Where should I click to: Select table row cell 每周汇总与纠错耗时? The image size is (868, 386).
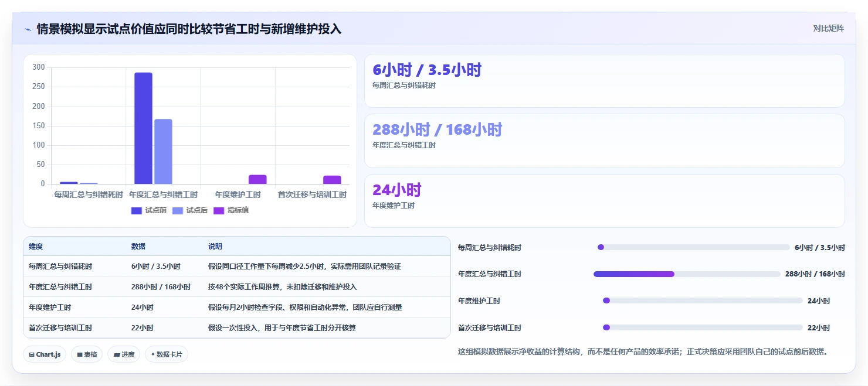click(60, 267)
